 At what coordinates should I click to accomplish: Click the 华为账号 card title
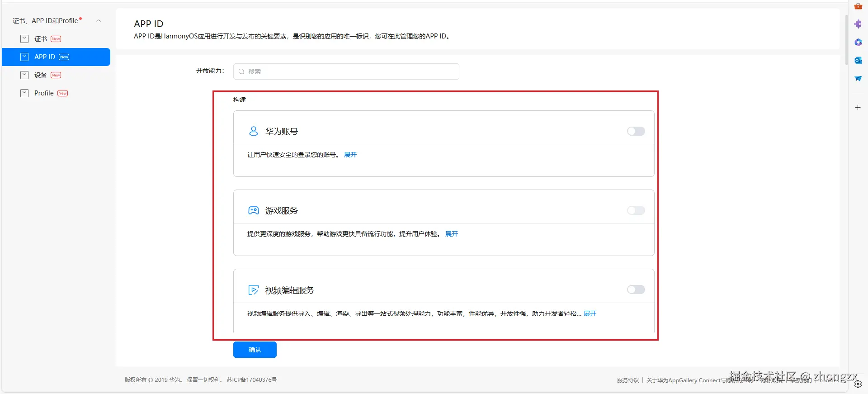click(x=282, y=132)
